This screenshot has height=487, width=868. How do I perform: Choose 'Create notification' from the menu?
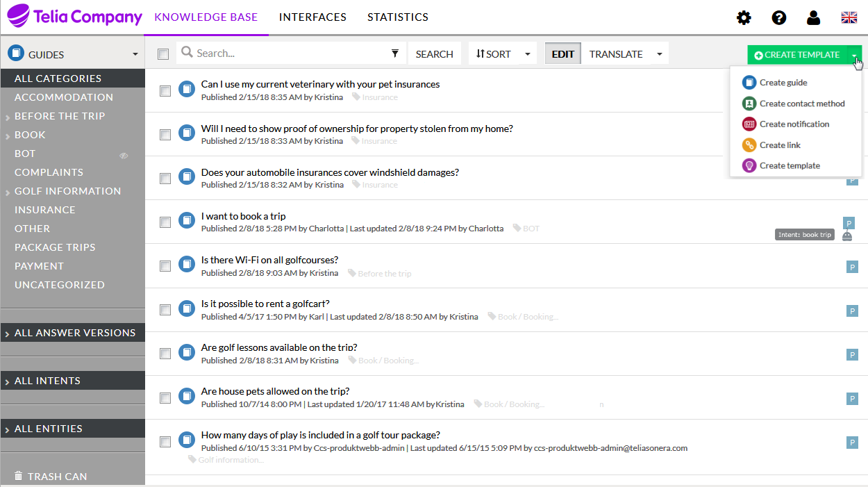(794, 124)
